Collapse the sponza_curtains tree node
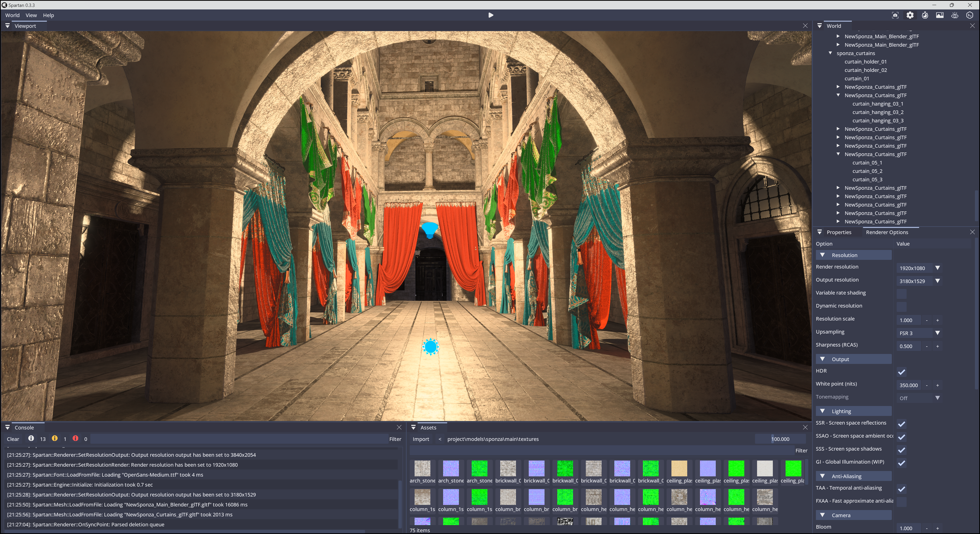The width and height of the screenshot is (980, 534). pos(830,53)
